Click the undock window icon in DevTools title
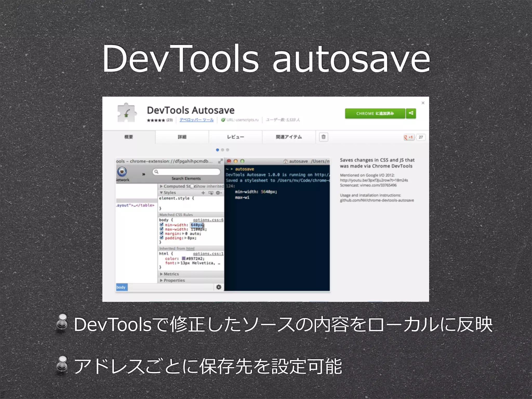532x399 pixels. point(220,161)
